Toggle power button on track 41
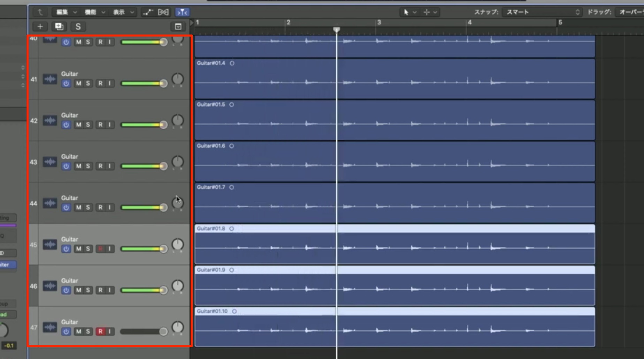The height and width of the screenshot is (359, 644). 66,83
